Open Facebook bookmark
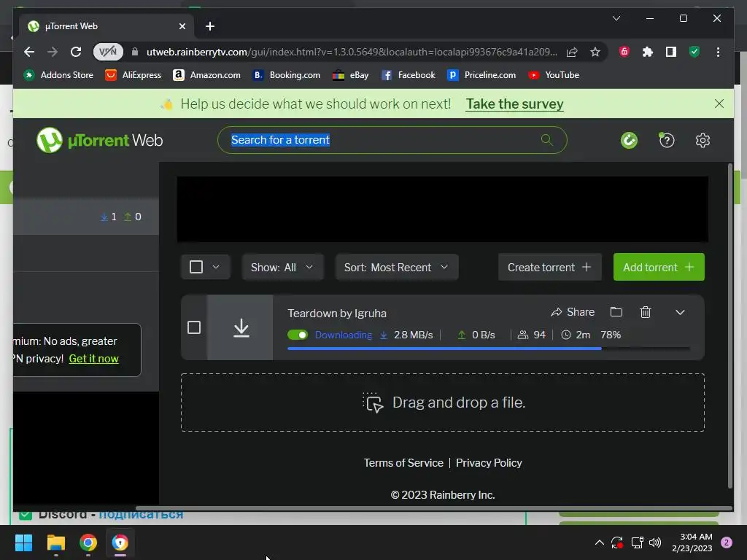Screen dimensions: 747x560 coord(409,75)
